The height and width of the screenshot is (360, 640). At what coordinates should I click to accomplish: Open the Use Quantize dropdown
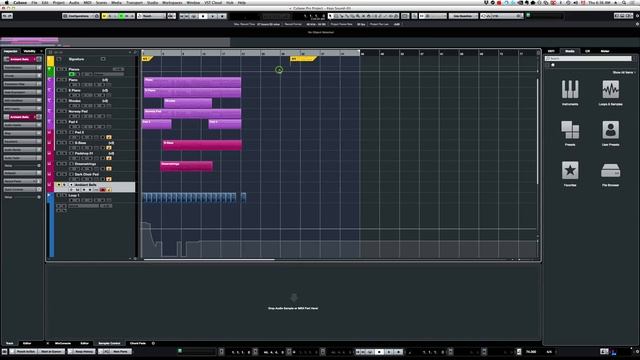[x=463, y=16]
